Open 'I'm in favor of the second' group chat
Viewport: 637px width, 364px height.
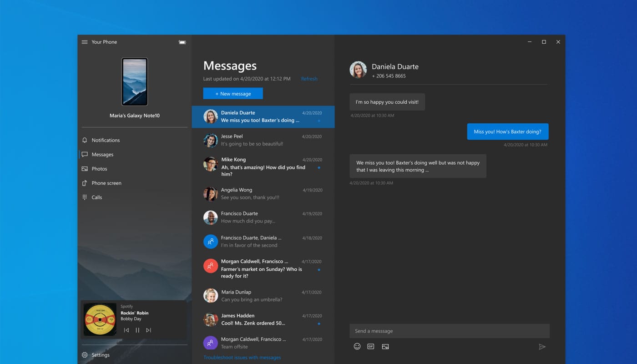click(263, 242)
